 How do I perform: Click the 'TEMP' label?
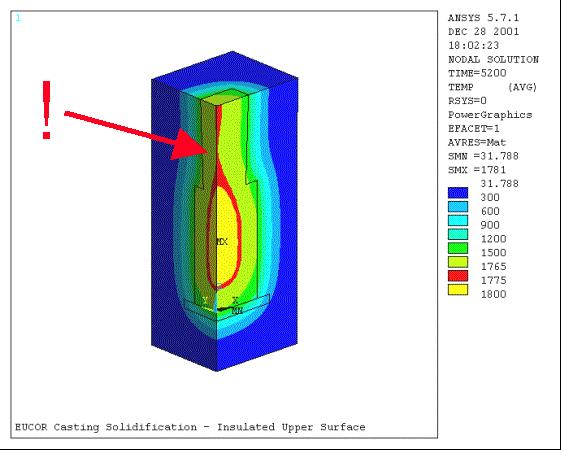click(x=461, y=87)
